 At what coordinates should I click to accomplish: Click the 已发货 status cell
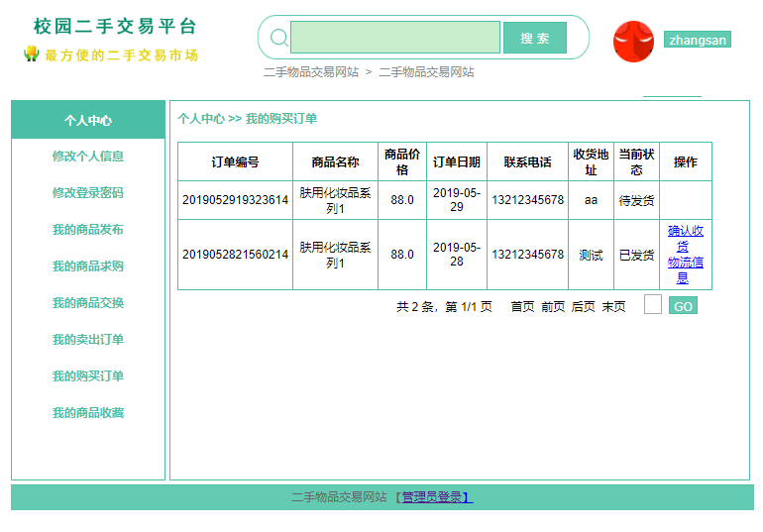636,255
